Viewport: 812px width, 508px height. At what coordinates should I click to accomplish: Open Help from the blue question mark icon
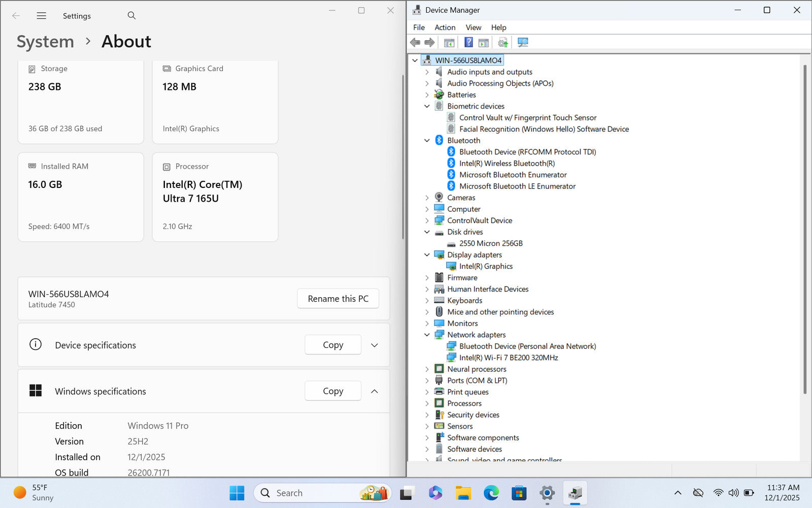(468, 43)
